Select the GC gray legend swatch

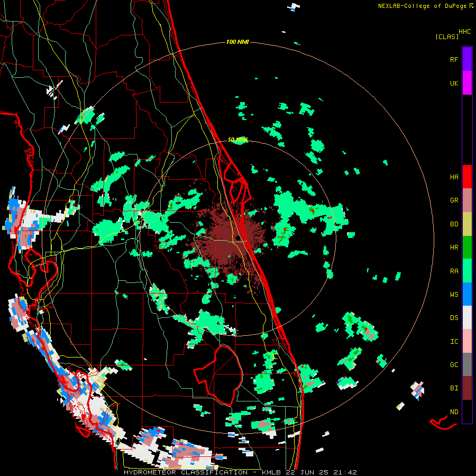pos(467,365)
